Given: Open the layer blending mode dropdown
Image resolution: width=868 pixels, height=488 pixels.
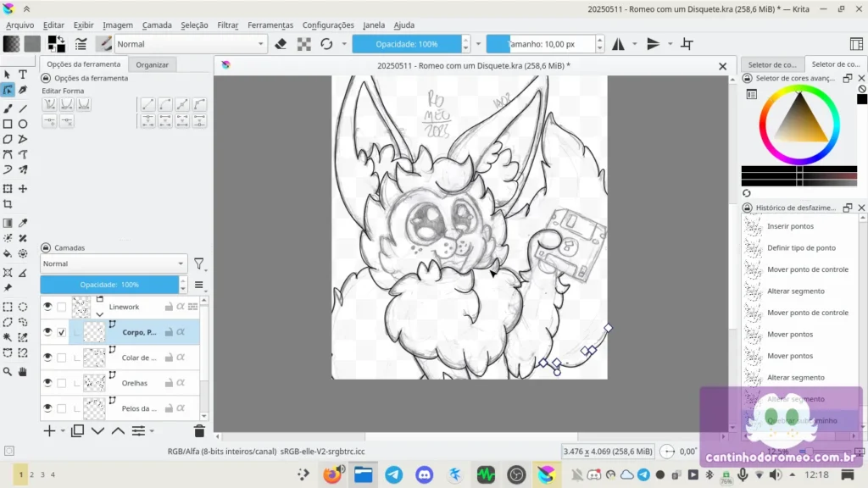Looking at the screenshot, I should point(114,264).
